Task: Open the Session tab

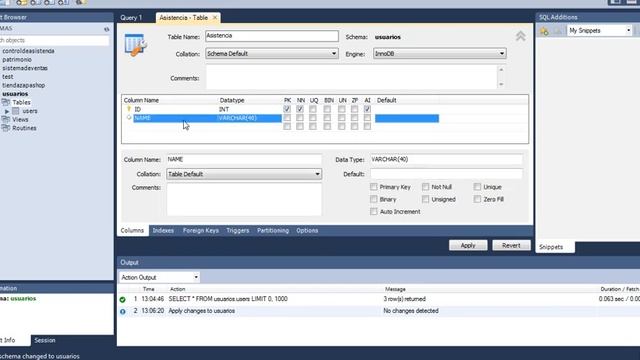Action: [x=45, y=340]
